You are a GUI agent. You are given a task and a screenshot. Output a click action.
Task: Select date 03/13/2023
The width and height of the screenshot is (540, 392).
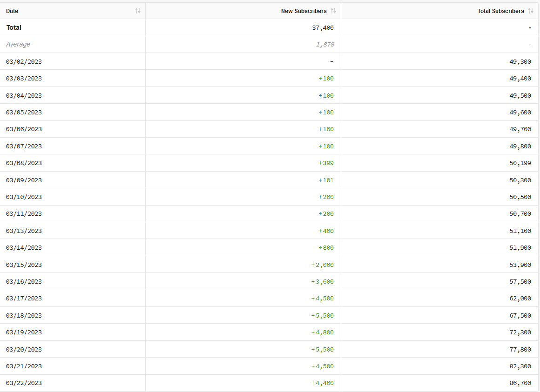(24, 231)
